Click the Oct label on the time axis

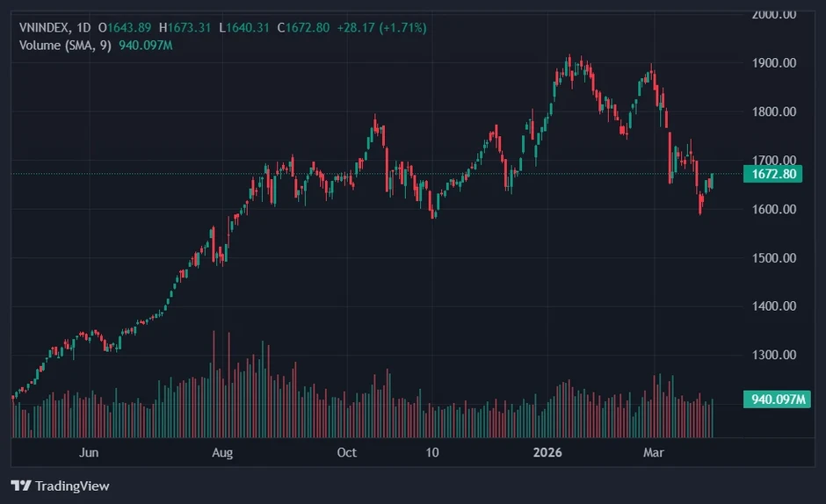(346, 452)
